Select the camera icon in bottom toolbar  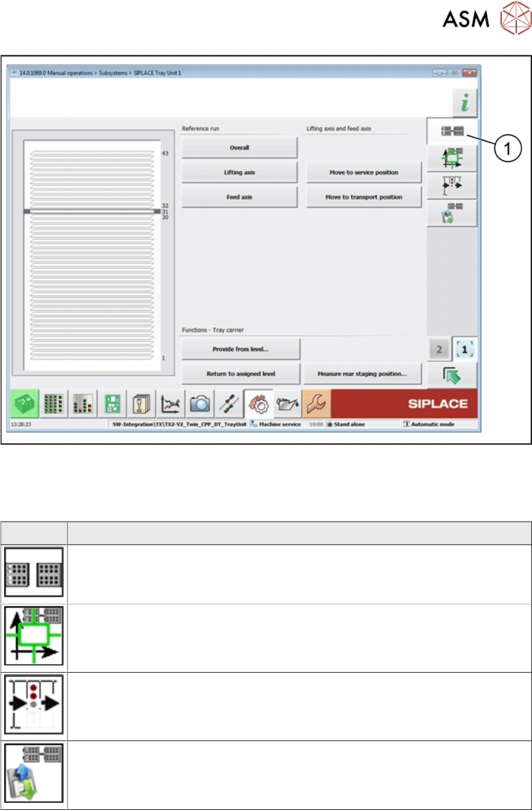click(x=199, y=404)
